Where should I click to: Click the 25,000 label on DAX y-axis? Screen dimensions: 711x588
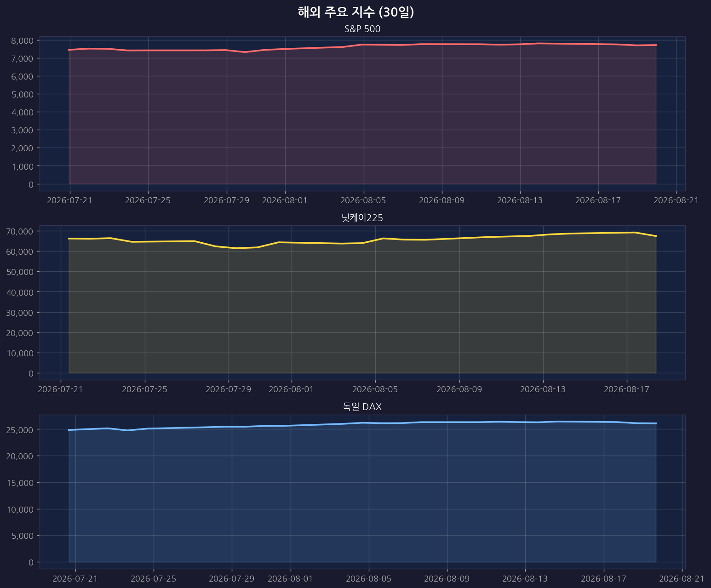20,429
